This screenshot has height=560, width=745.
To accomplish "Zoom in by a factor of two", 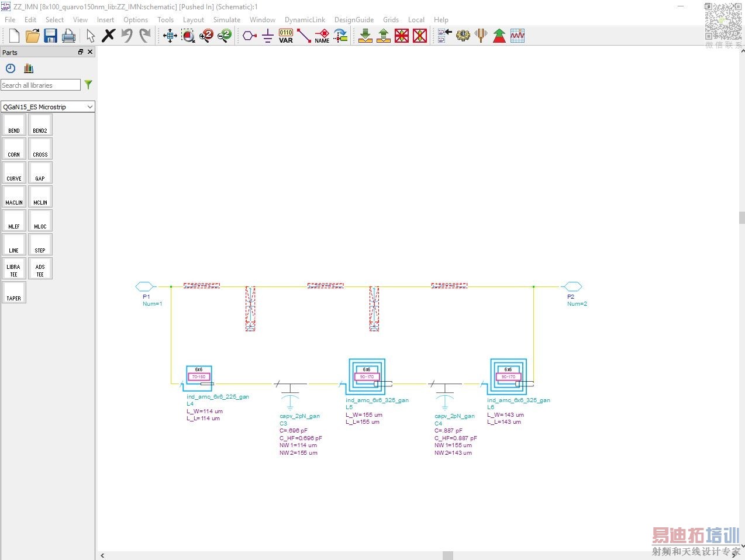I will 206,36.
